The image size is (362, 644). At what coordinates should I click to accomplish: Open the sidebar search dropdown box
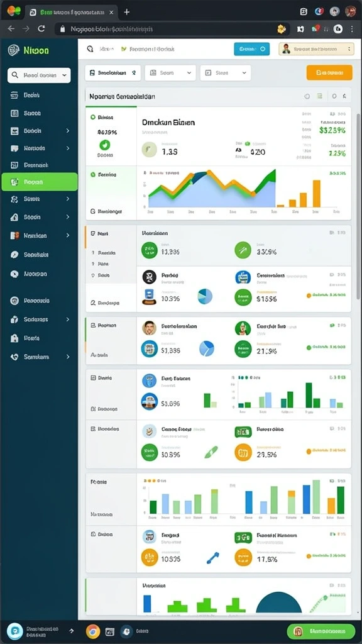(x=39, y=75)
